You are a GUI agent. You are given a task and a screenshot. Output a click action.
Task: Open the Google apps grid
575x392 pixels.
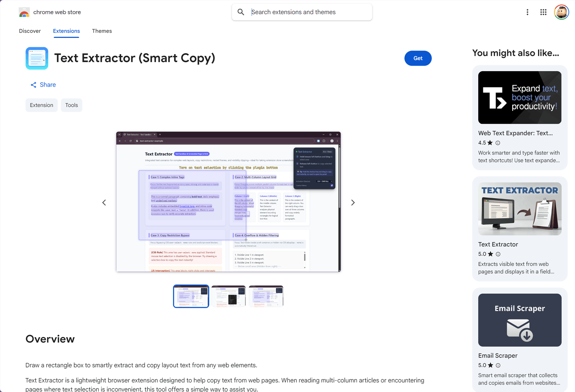pyautogui.click(x=543, y=12)
